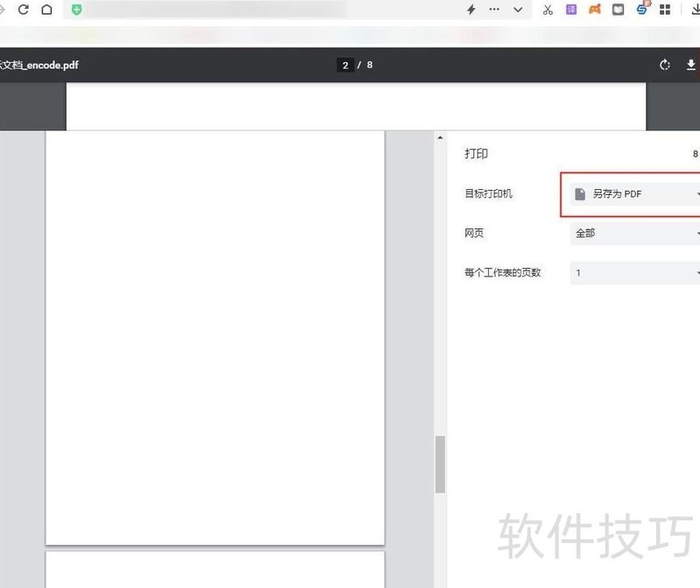Open the Sogou input extension icon
Screen dimensions: 700x588
[641, 10]
